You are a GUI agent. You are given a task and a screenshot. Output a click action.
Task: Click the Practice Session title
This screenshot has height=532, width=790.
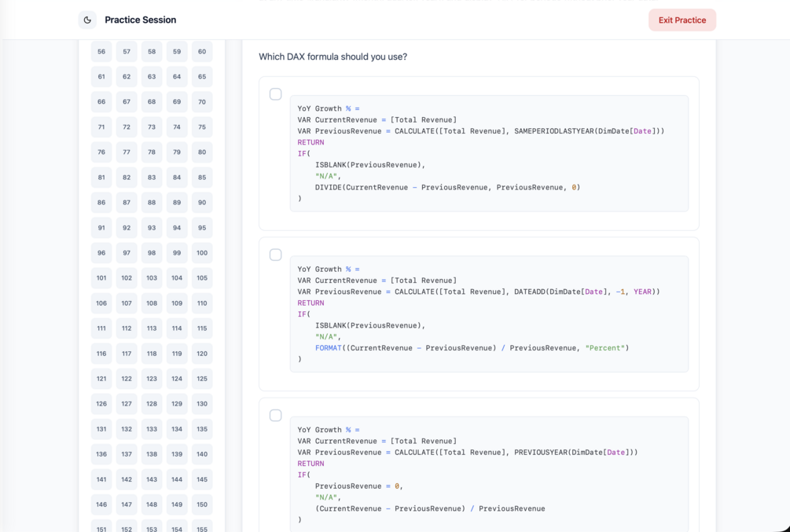(141, 20)
